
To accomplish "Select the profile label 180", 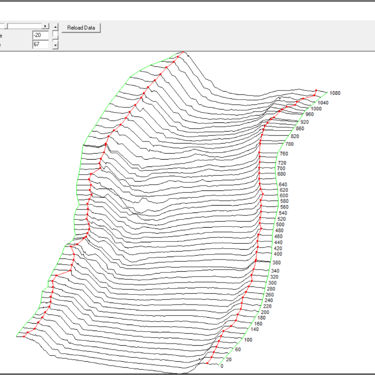I will 262,318.
